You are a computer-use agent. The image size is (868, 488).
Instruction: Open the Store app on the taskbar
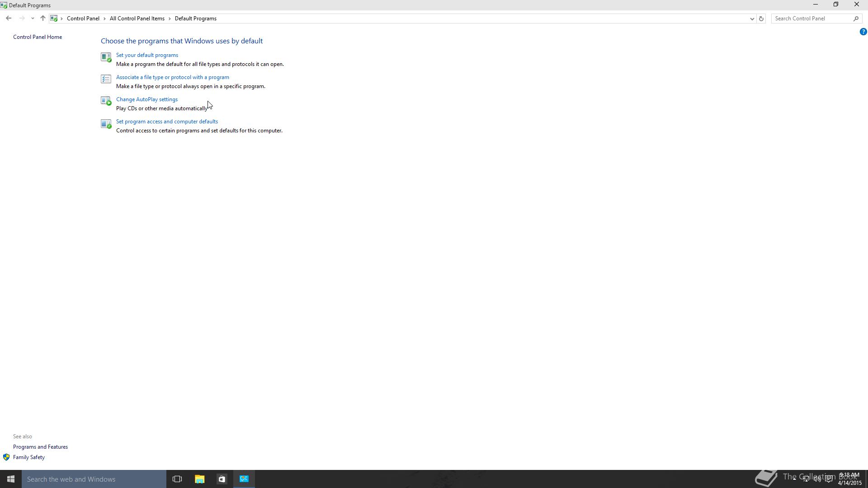(222, 479)
